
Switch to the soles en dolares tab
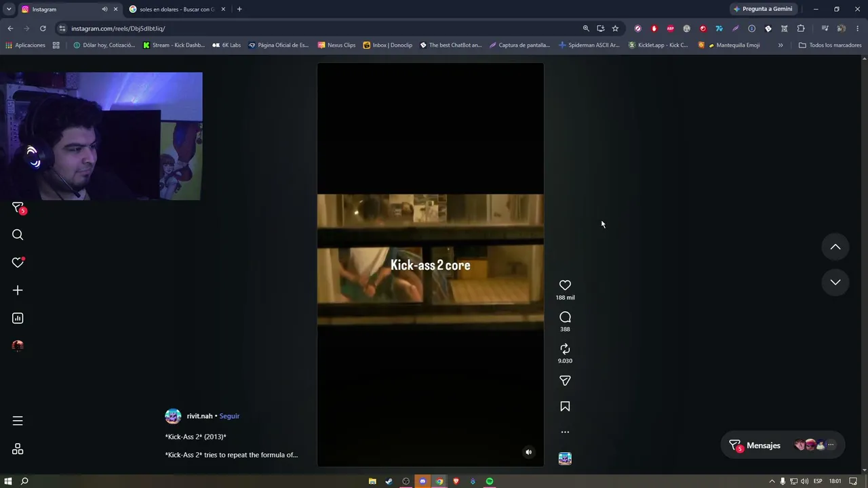[x=176, y=9]
